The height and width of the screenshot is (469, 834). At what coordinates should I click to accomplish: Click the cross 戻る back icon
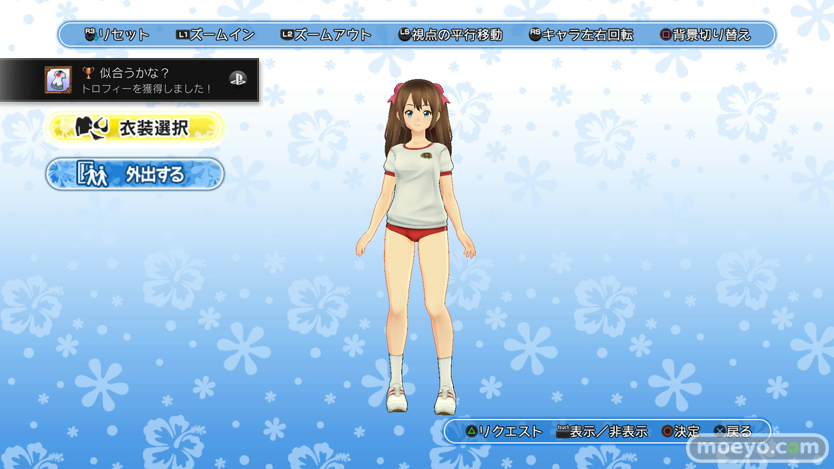point(720,432)
